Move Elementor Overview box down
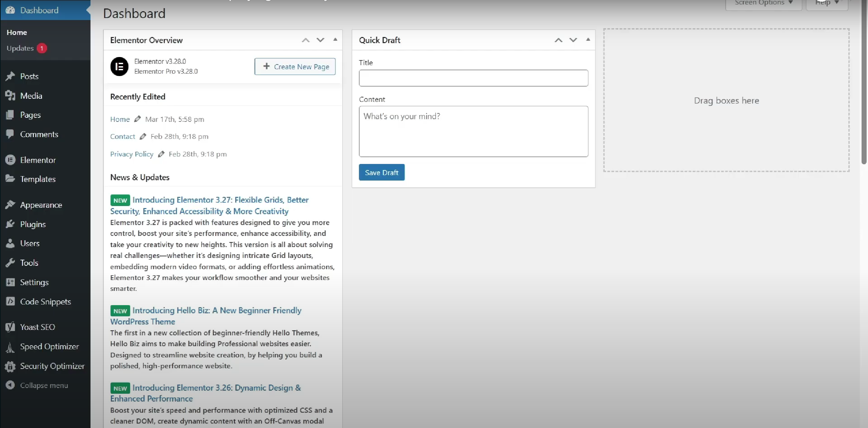 coord(320,40)
